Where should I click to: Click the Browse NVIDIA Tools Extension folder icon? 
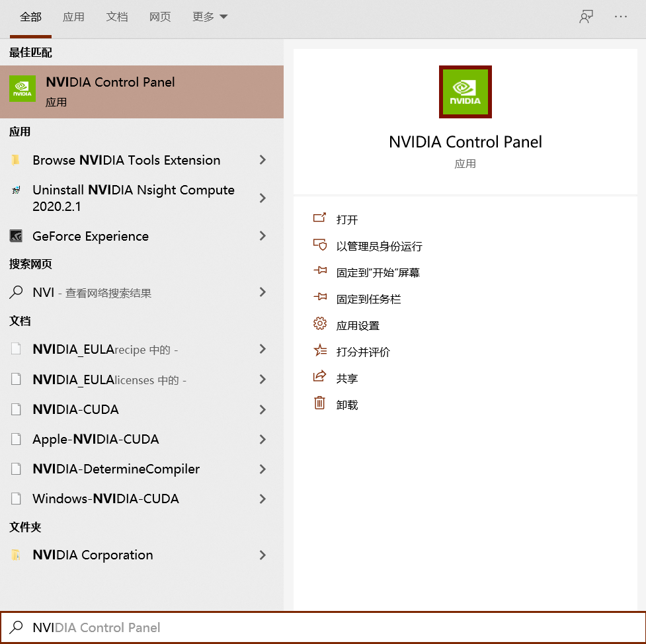tap(16, 160)
